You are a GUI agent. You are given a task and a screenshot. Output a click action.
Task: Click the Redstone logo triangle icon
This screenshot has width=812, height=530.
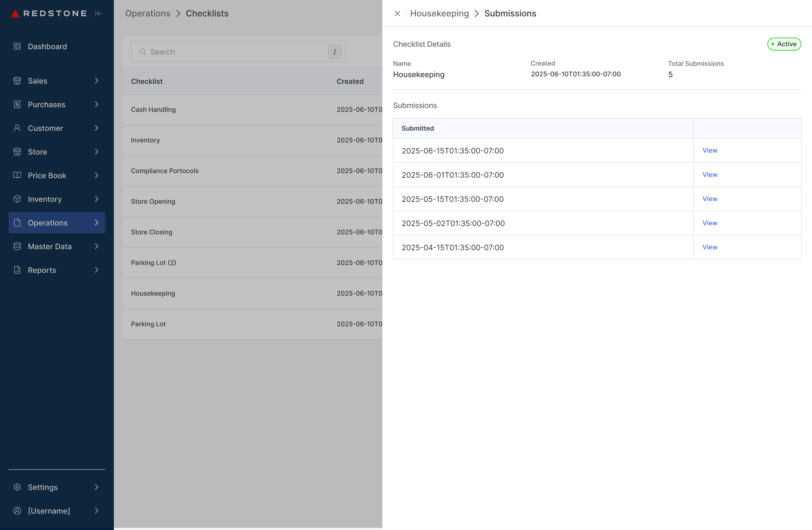click(x=15, y=14)
